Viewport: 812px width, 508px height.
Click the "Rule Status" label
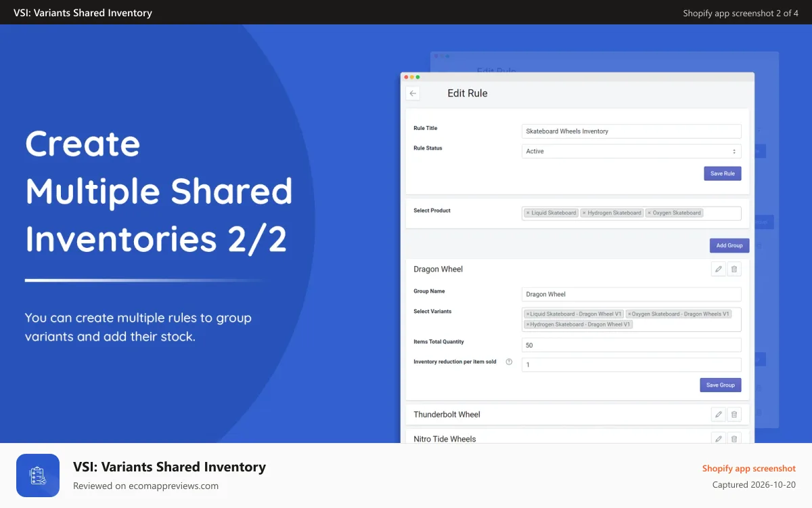[x=428, y=148]
